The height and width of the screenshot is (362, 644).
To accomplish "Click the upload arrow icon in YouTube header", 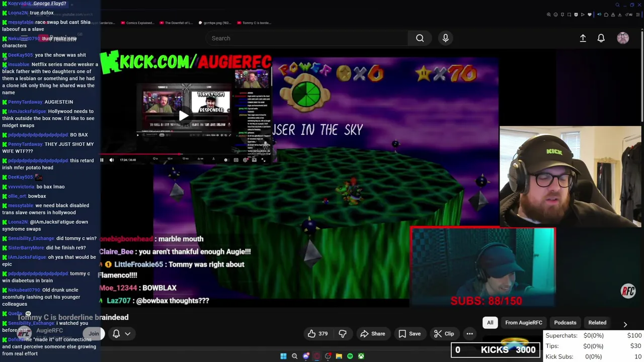I will 583,38.
